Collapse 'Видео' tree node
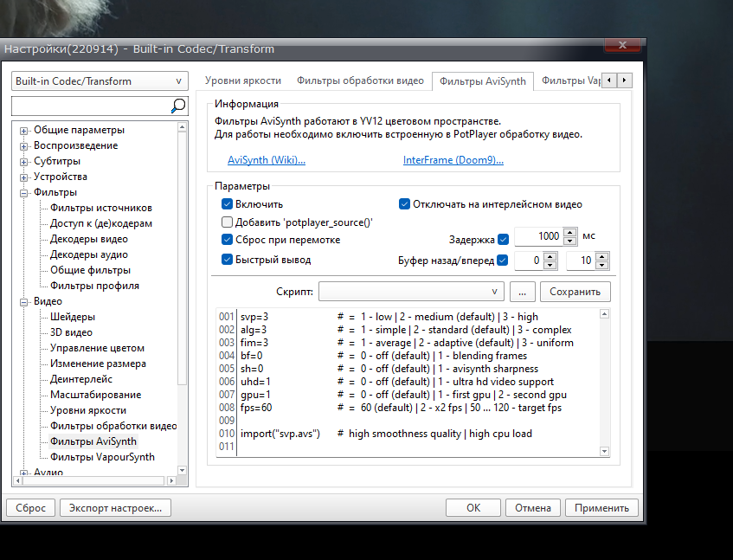 pos(23,302)
